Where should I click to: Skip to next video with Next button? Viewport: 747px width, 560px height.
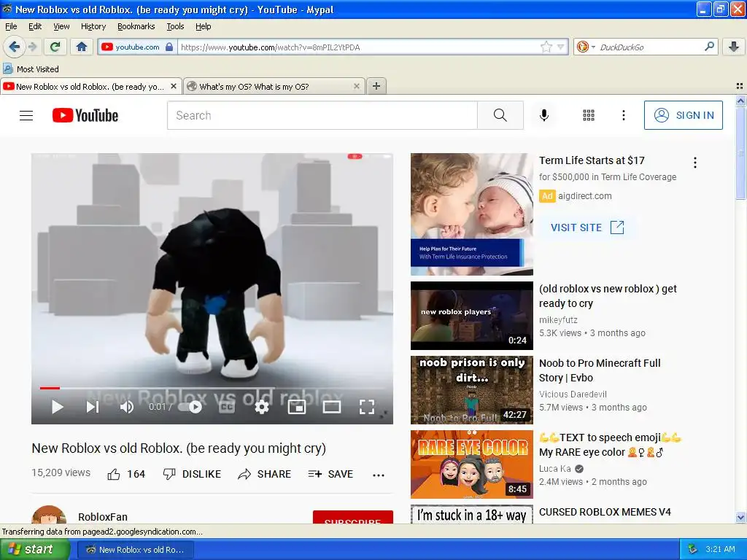pyautogui.click(x=93, y=407)
